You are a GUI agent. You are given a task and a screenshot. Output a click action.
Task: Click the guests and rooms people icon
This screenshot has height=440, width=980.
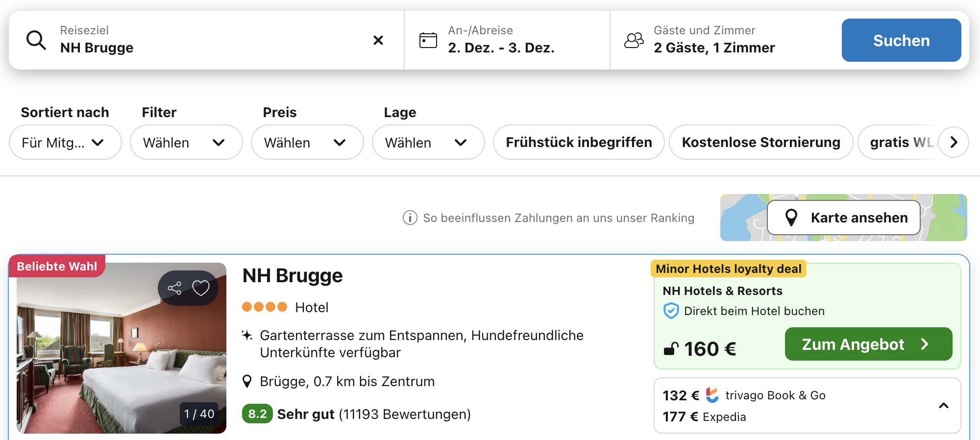click(634, 40)
